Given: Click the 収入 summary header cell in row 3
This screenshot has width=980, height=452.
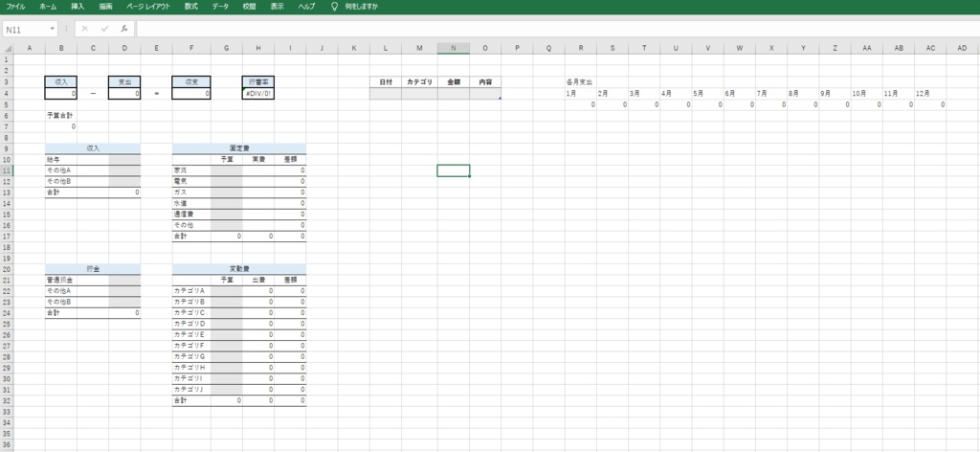Looking at the screenshot, I should [61, 82].
